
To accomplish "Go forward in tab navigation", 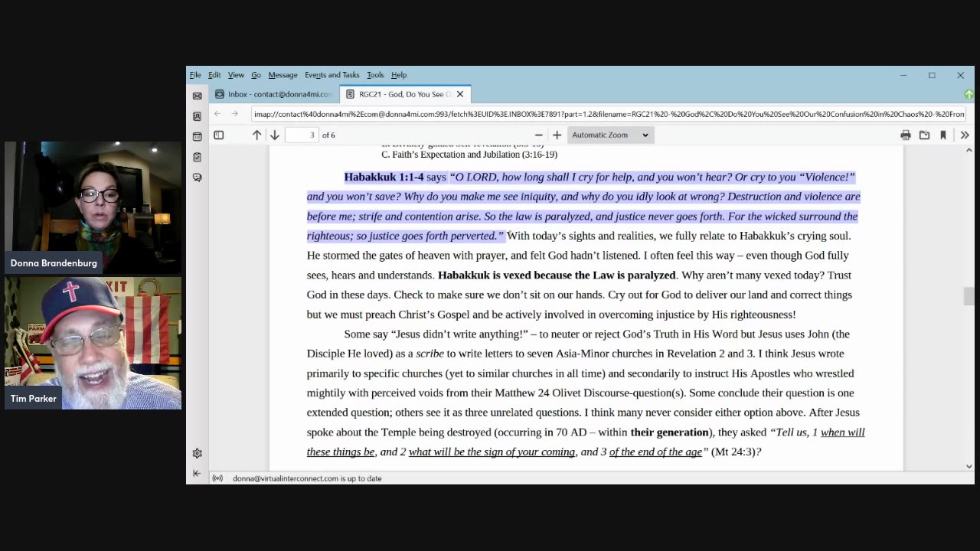I will click(235, 114).
